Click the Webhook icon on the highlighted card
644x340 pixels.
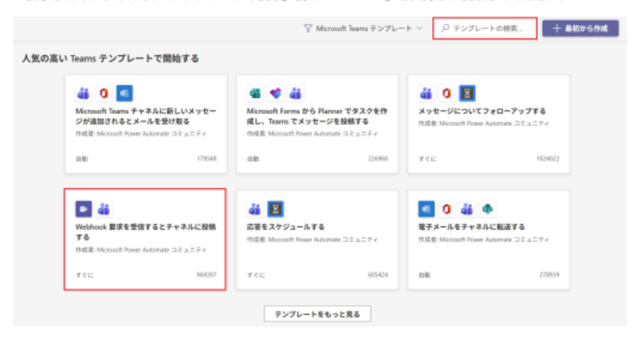(84, 209)
